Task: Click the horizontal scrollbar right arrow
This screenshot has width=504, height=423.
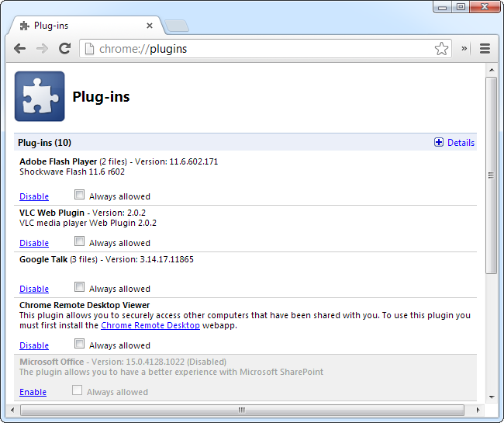Action: (x=478, y=410)
